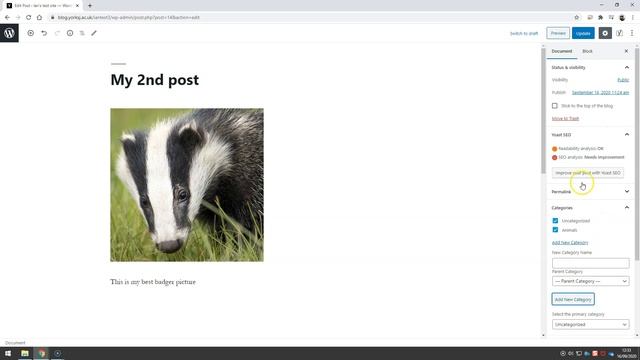Click the SEO analysis status
Viewport: 640px width, 360px height.
[x=588, y=157]
